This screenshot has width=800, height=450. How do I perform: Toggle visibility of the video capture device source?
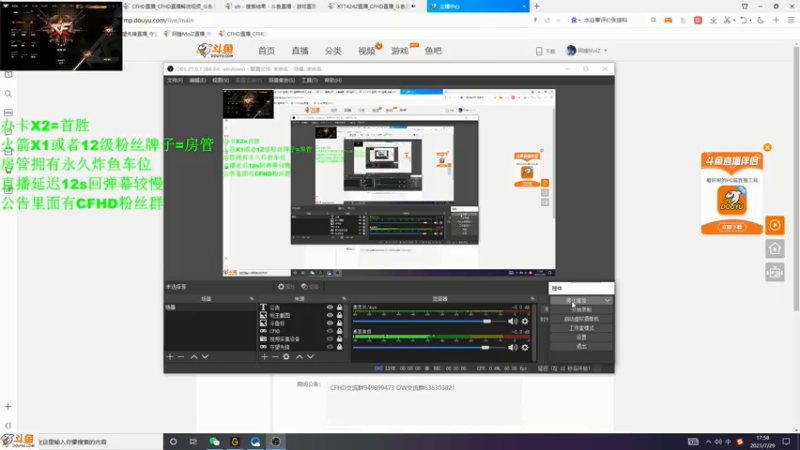click(x=330, y=339)
